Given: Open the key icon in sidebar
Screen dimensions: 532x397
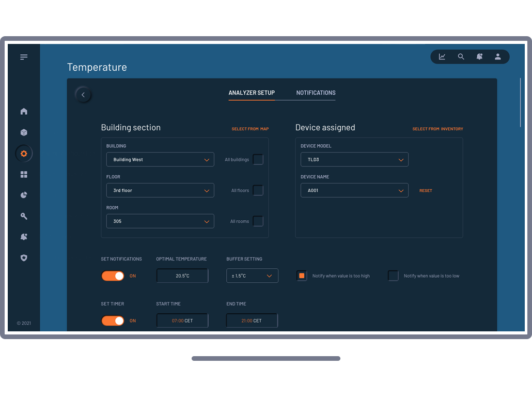Looking at the screenshot, I should pyautogui.click(x=24, y=216).
